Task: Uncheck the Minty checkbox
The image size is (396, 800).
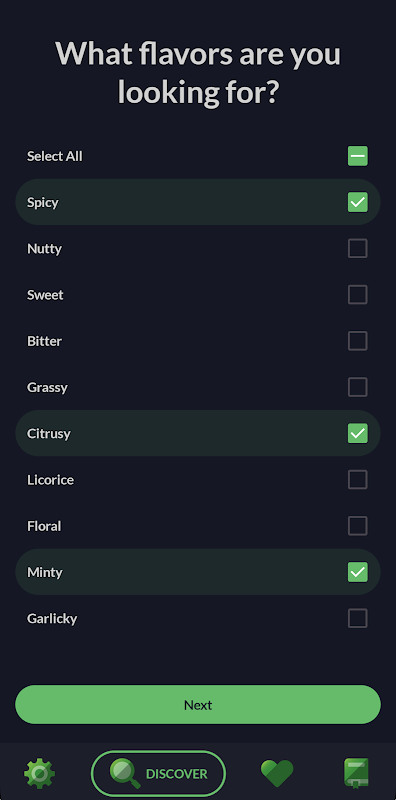Action: pyautogui.click(x=358, y=572)
